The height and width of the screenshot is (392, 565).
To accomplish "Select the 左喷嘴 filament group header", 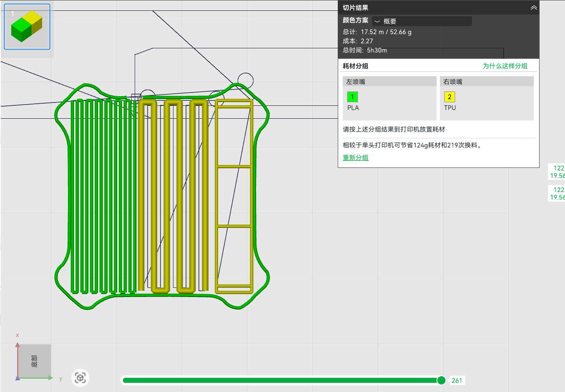I will tap(389, 81).
